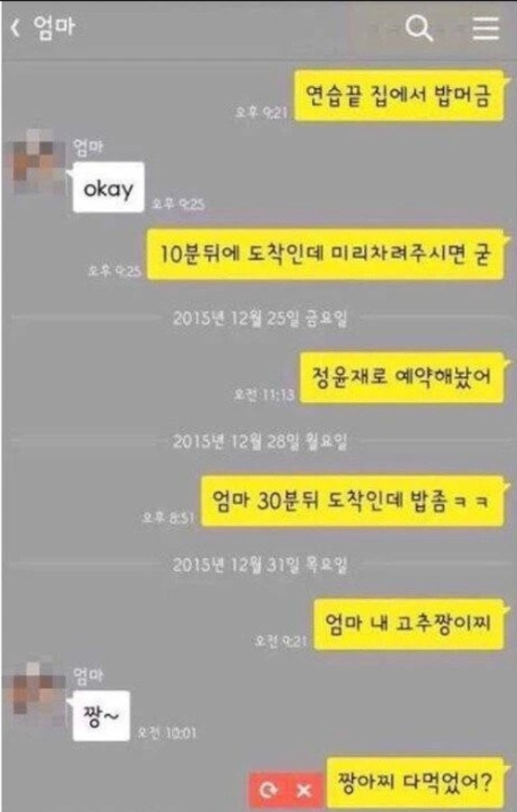Tap the 2015년 12월 25일 date divider

click(259, 318)
